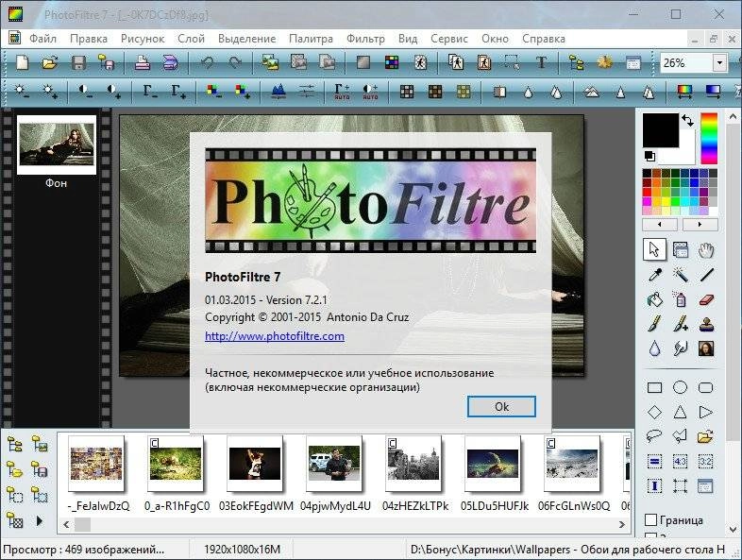
Task: Toggle the Граница checkbox
Action: tap(651, 519)
